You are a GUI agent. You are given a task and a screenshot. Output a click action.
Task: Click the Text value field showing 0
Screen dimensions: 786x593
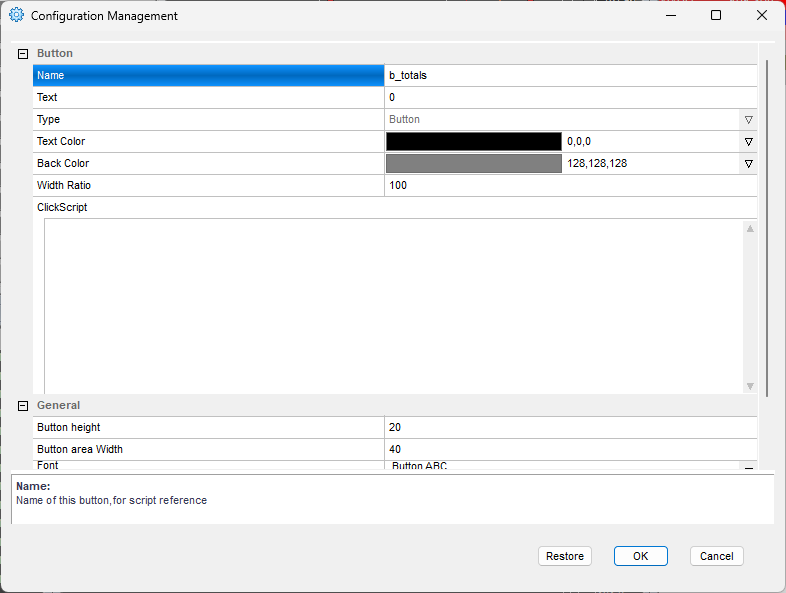point(570,97)
